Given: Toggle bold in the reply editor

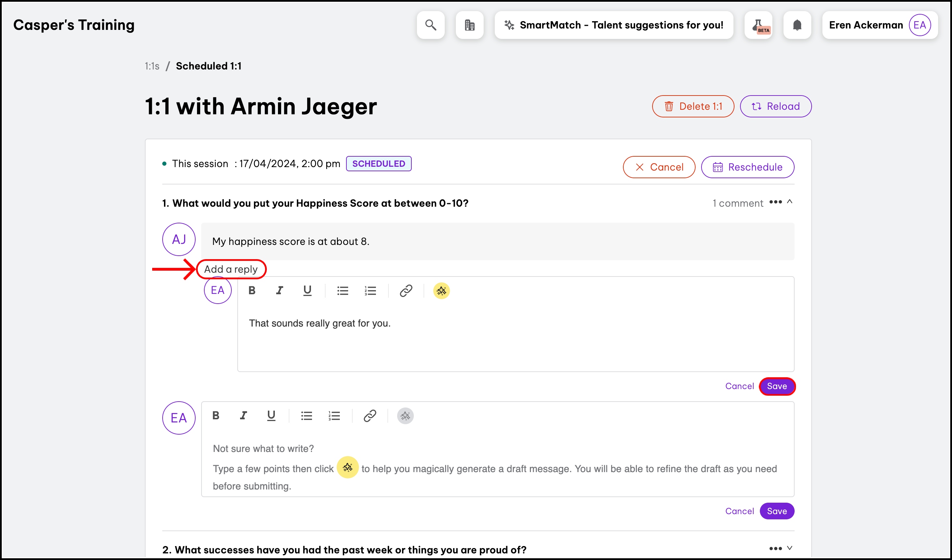Looking at the screenshot, I should 252,290.
